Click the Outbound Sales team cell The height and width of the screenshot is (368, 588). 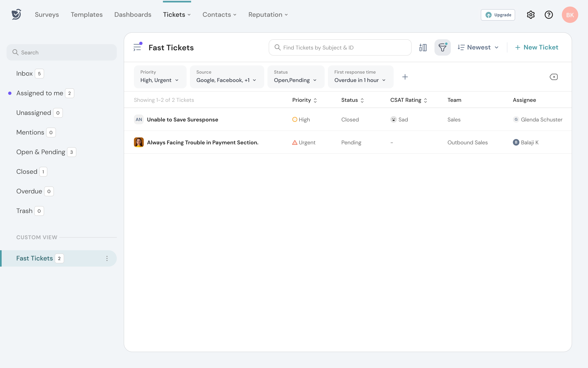[468, 142]
